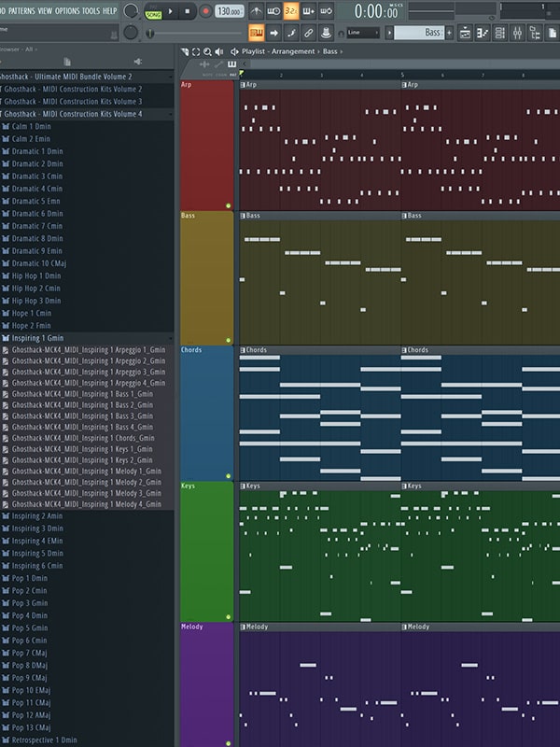
Task: Enable wait for input before recording
Action: 273,11
